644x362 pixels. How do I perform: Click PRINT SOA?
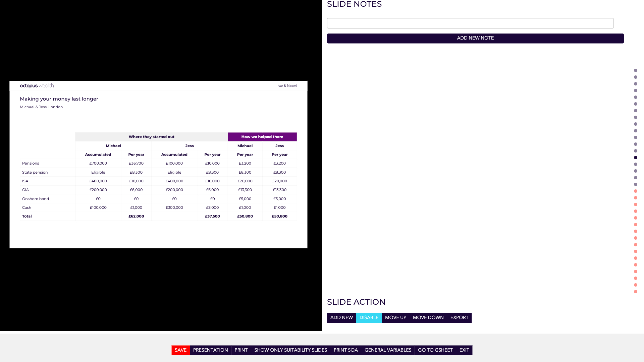pyautogui.click(x=345, y=350)
